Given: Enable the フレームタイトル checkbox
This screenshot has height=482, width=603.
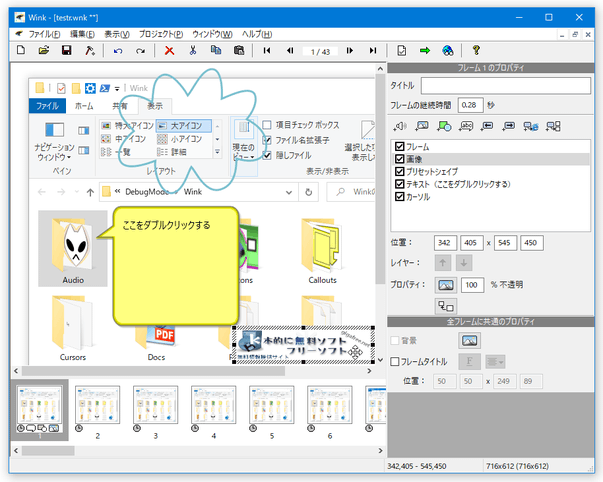Looking at the screenshot, I should pos(395,362).
